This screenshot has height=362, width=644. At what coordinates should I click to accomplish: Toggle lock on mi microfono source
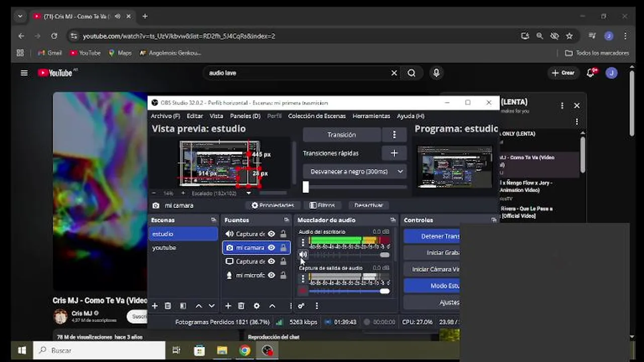coord(283,275)
